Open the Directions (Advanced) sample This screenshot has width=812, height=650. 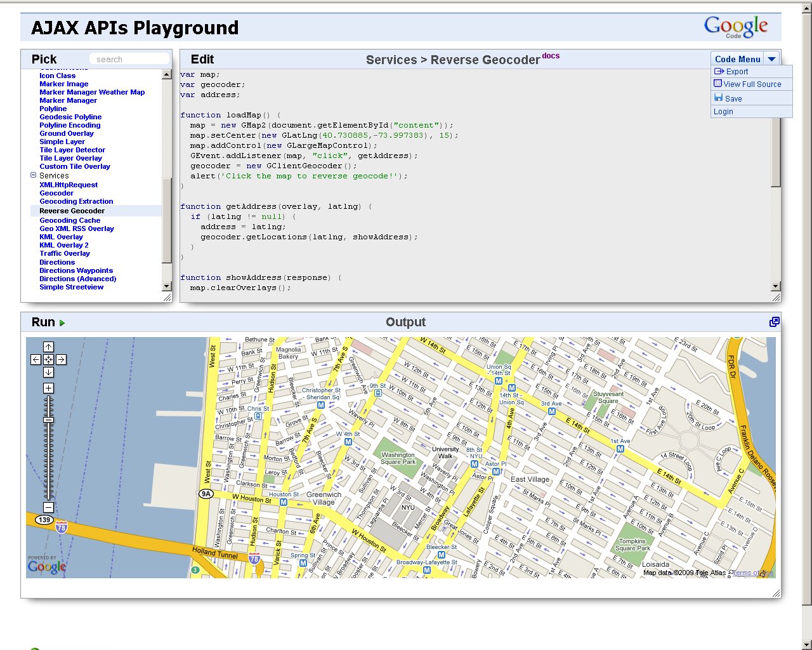(77, 279)
